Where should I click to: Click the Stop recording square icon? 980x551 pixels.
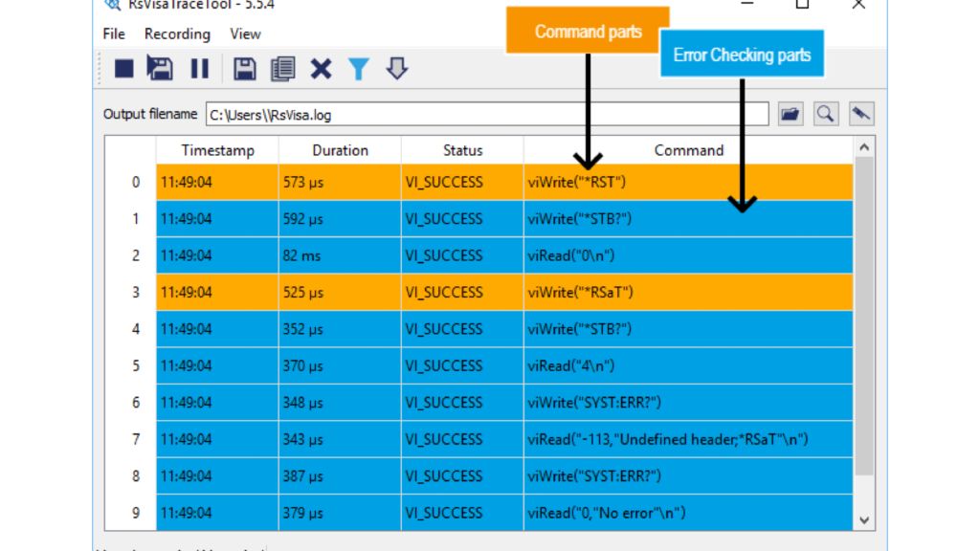pos(124,69)
